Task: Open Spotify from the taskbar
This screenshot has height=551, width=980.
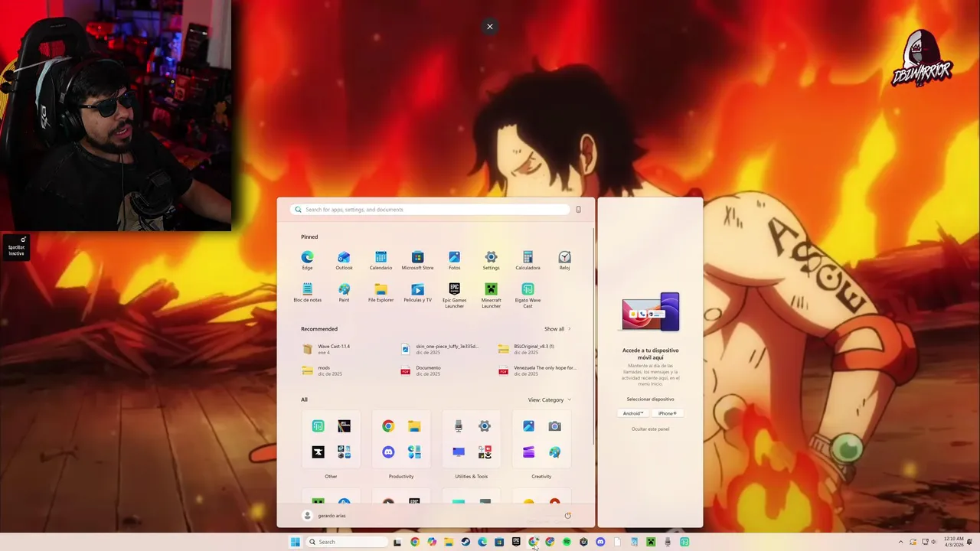Action: point(567,542)
